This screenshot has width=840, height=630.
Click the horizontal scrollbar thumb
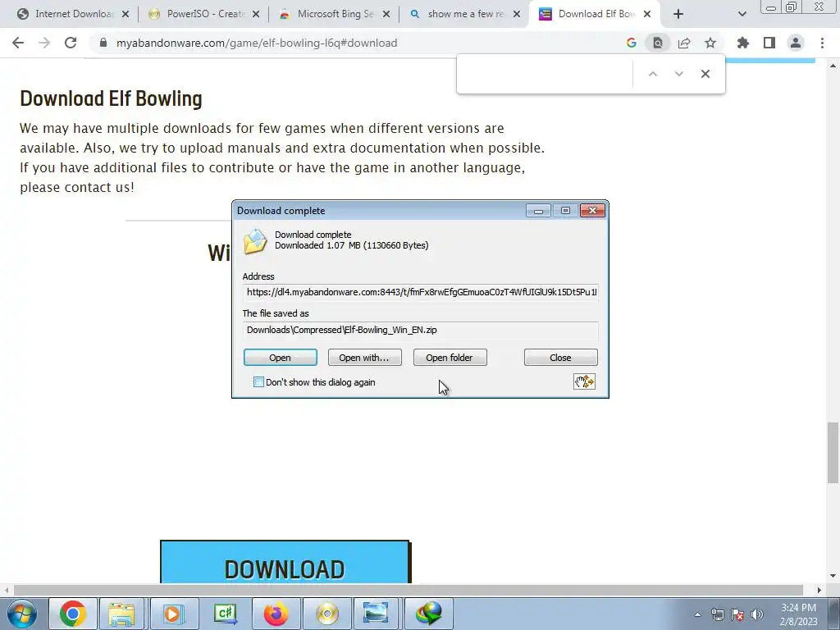(x=409, y=591)
